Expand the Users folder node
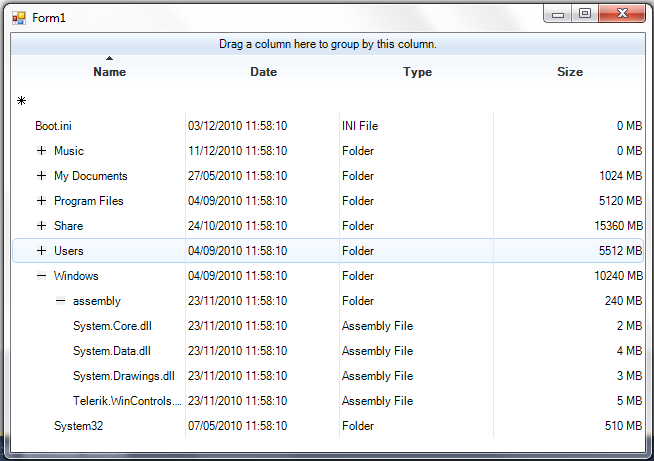The width and height of the screenshot is (654, 461). 41,251
